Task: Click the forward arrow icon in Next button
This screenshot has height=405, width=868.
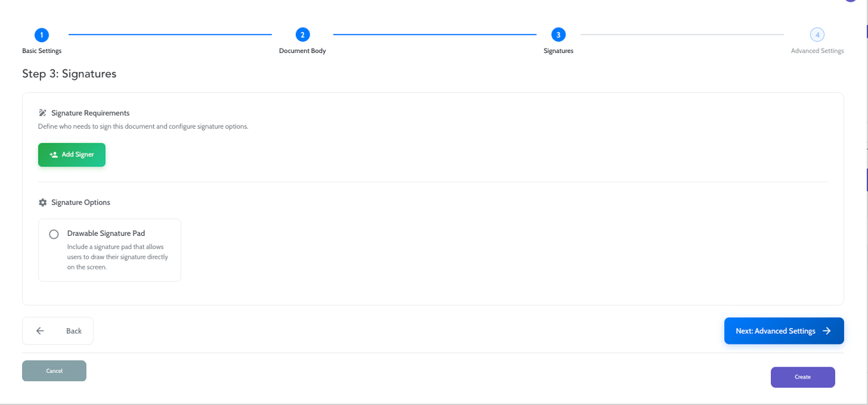Action: pyautogui.click(x=828, y=331)
